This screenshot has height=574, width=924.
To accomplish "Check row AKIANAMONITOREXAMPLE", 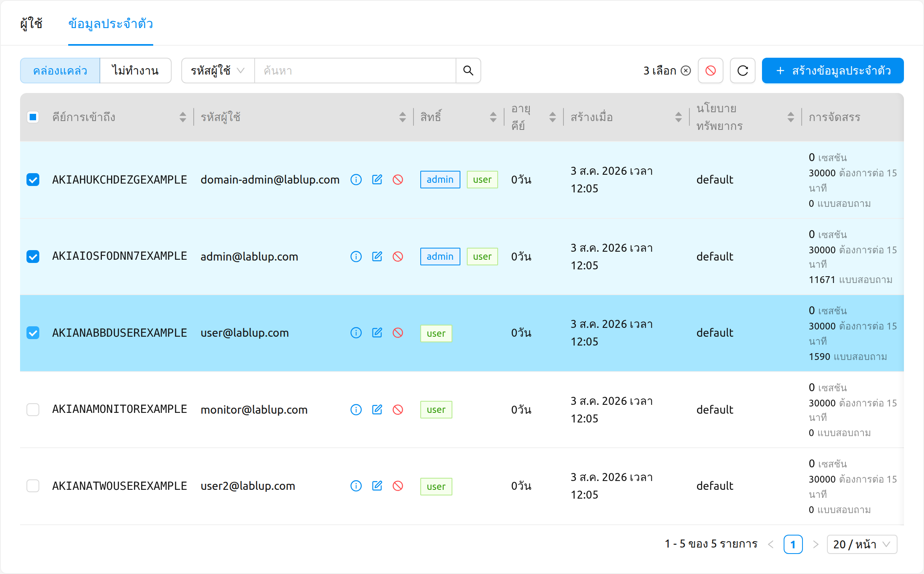I will [x=33, y=410].
